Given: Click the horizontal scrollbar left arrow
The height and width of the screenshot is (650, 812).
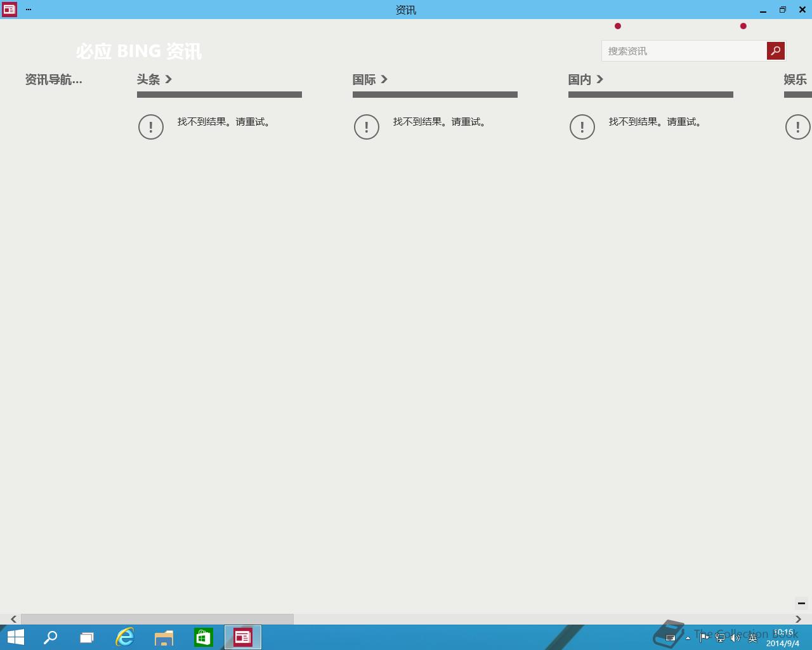Looking at the screenshot, I should point(13,619).
